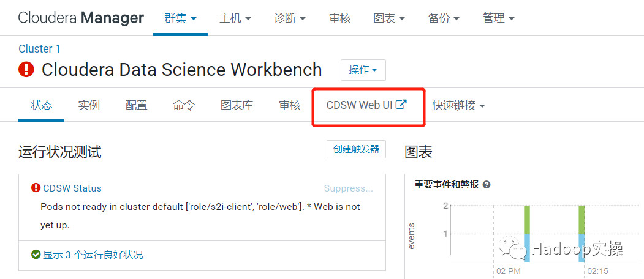Go to the Cluster 1 breadcrumb link
Viewport: 644px width, 279px height.
pos(39,49)
